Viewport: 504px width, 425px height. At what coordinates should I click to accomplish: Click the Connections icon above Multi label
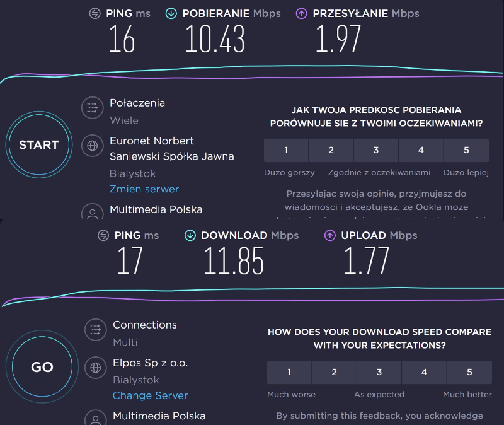point(94,329)
